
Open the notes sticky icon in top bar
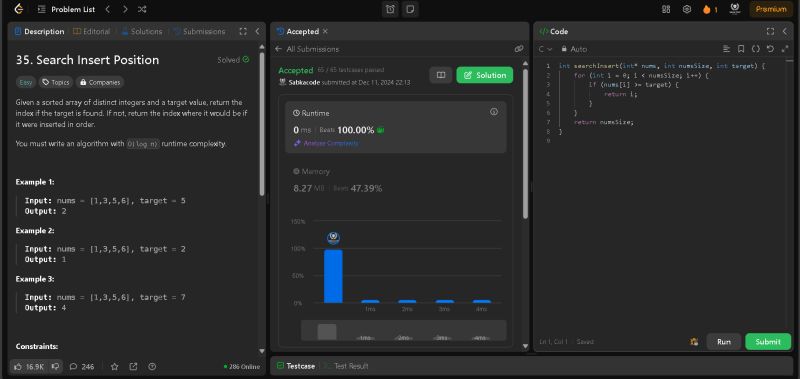tap(410, 9)
